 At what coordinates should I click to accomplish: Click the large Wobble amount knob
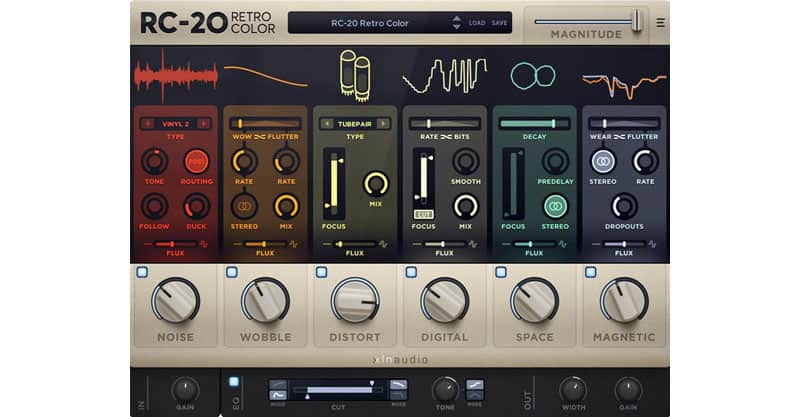tap(265, 301)
